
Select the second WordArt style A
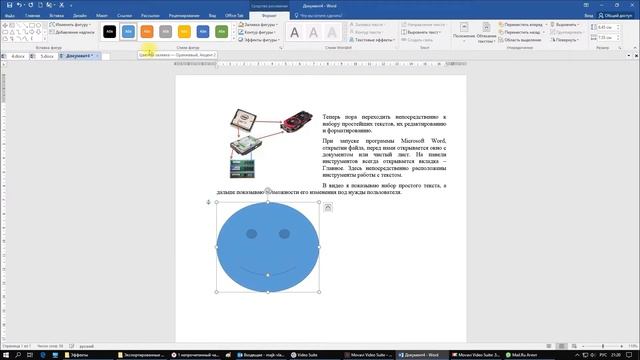(x=313, y=32)
